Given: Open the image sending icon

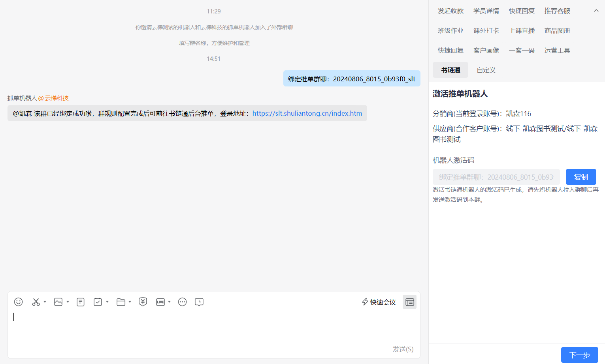Looking at the screenshot, I should coord(58,302).
